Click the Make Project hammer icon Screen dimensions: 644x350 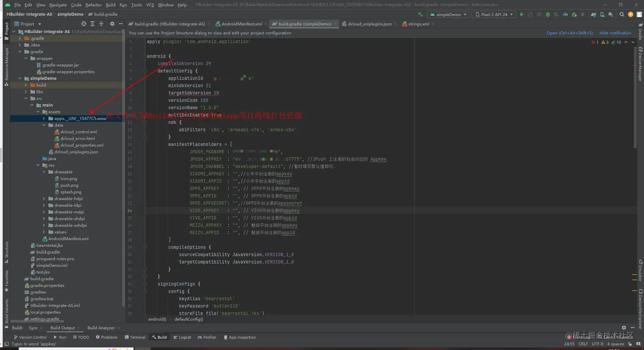(x=420, y=14)
